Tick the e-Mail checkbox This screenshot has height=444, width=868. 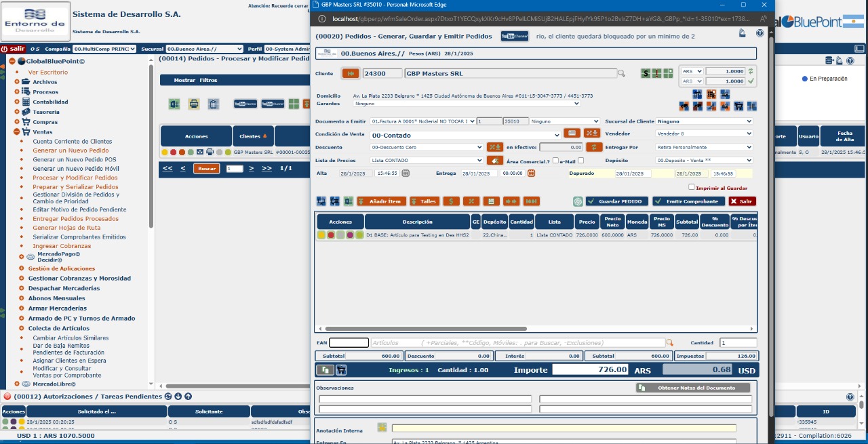point(580,161)
